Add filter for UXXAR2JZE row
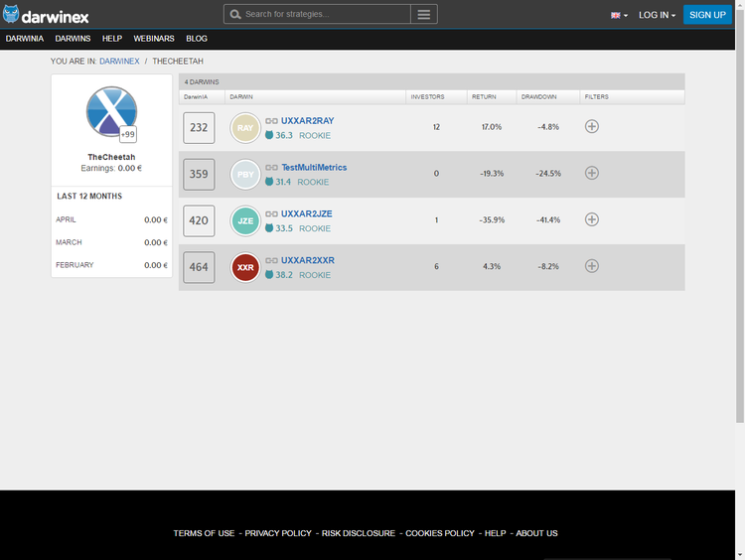The image size is (745, 560). [x=592, y=219]
